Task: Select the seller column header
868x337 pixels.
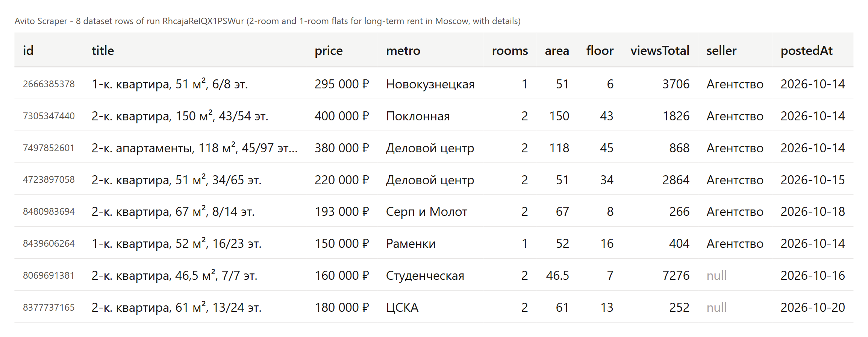Action: (721, 50)
